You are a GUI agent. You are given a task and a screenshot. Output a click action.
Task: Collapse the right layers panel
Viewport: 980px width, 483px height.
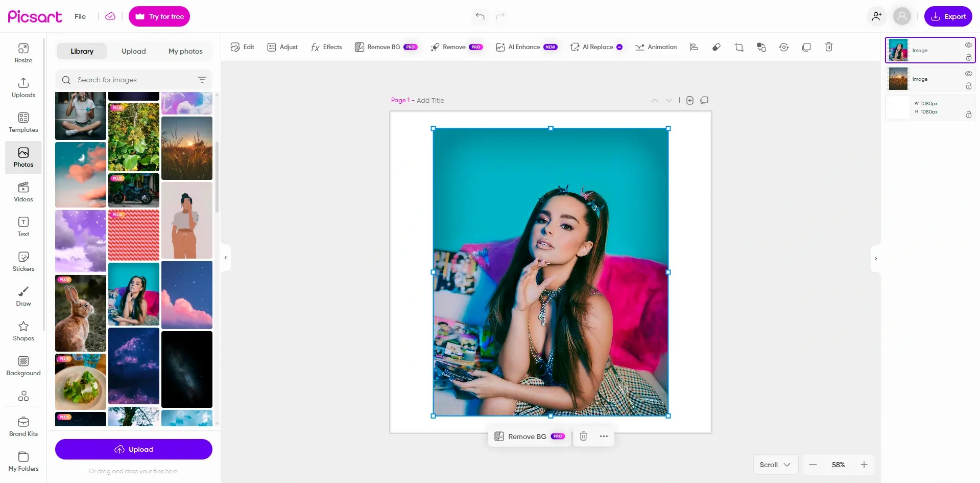click(x=876, y=259)
